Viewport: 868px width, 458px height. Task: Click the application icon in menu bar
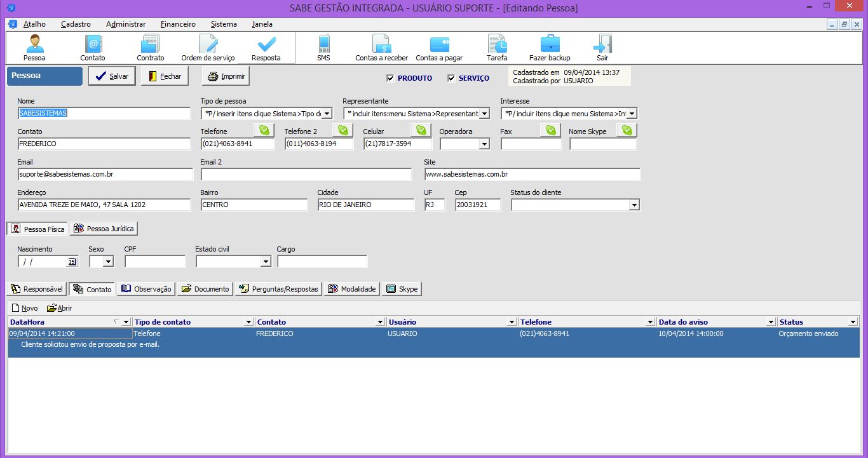coord(12,24)
